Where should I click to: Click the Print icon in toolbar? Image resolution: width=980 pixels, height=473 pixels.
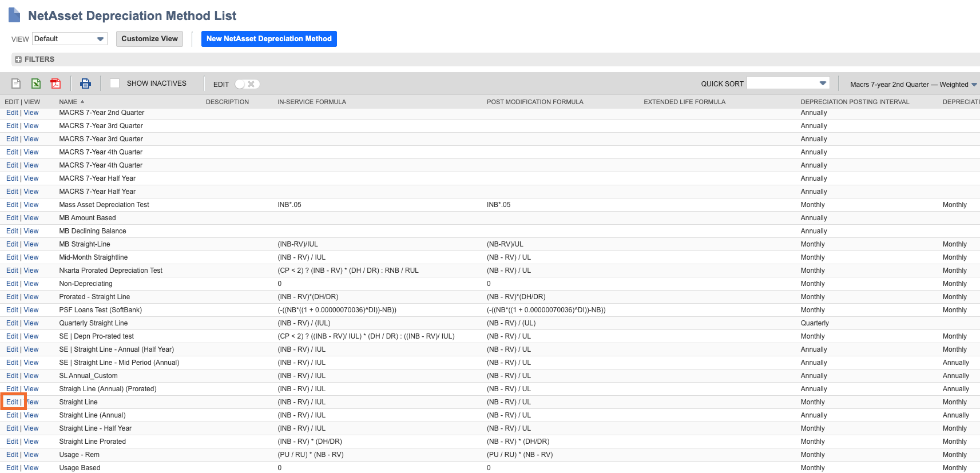[x=85, y=84]
